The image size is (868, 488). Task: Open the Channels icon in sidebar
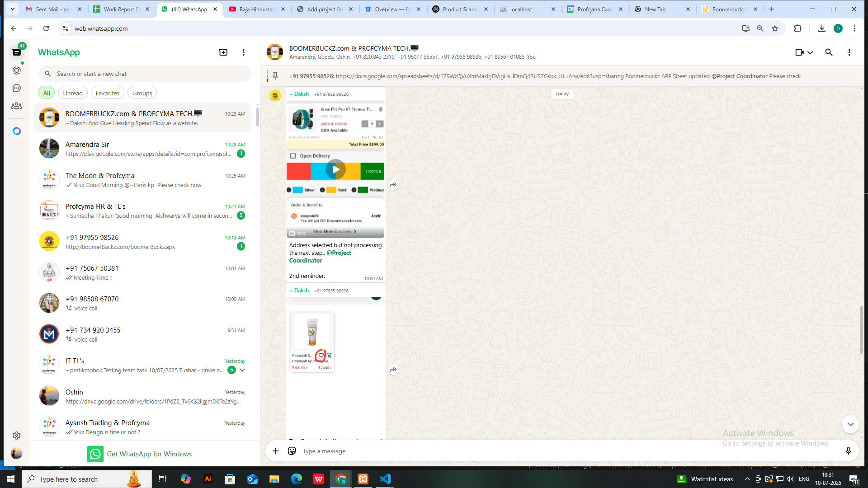(17, 88)
